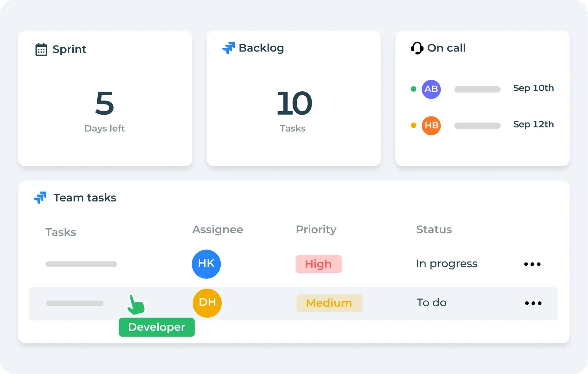This screenshot has height=374, width=588.
Task: Change the High priority badge
Action: 318,264
